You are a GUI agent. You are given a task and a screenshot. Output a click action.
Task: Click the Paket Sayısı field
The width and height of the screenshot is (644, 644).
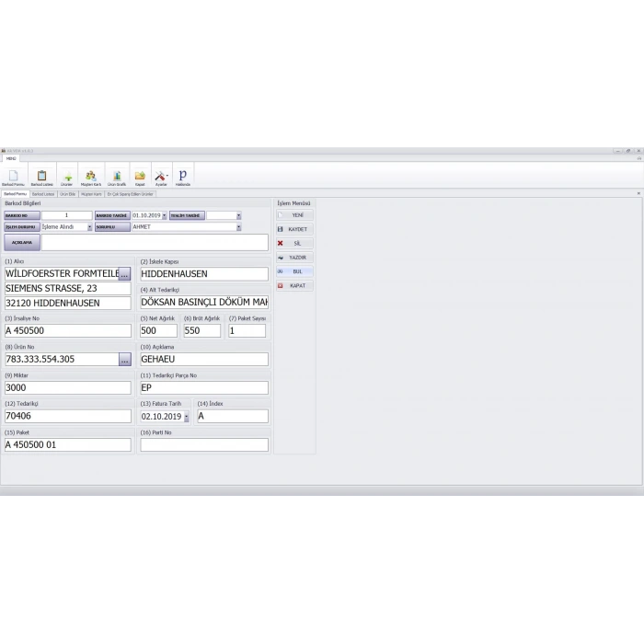pyautogui.click(x=247, y=331)
